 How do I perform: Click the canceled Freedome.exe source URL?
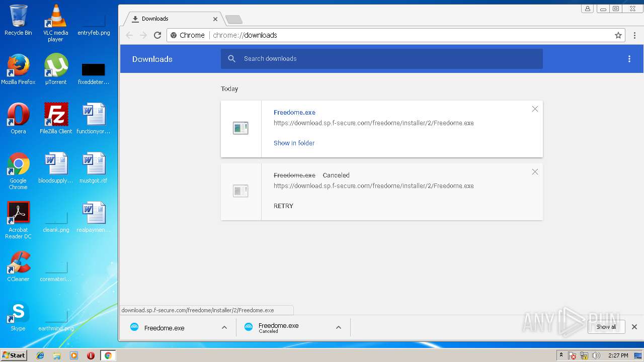374,186
